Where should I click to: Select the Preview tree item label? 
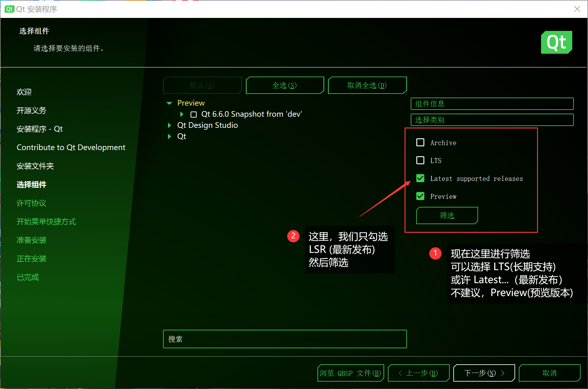(x=191, y=103)
